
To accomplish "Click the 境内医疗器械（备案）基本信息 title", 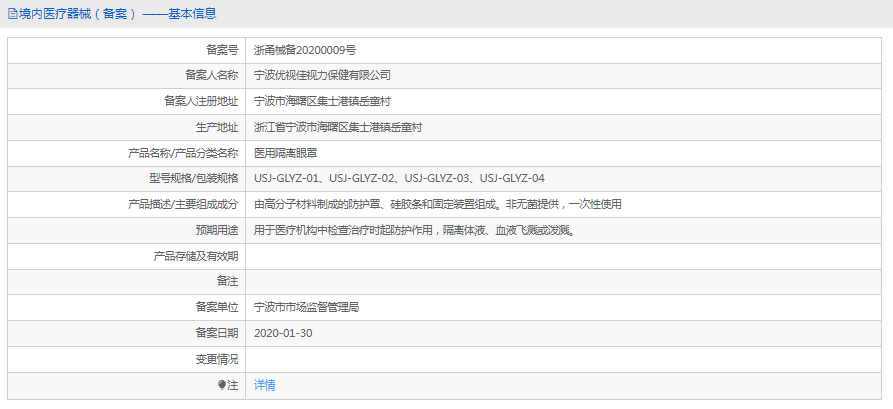I will click(117, 14).
